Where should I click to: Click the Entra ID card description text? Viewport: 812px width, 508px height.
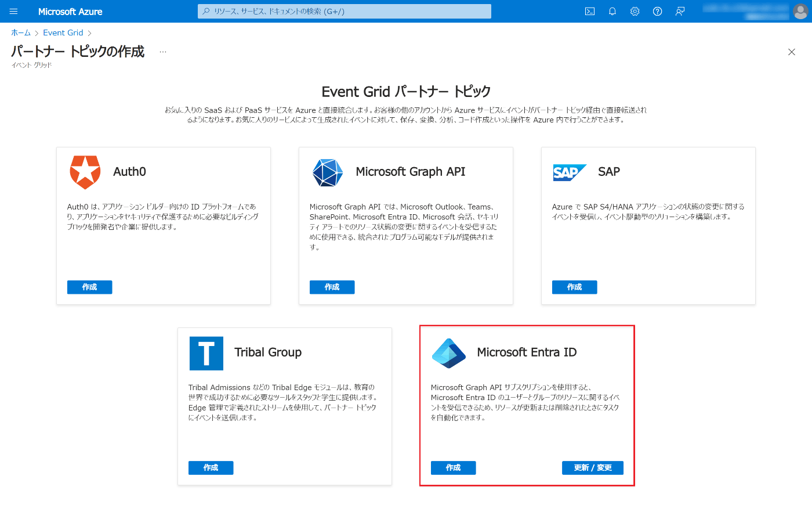tap(525, 402)
